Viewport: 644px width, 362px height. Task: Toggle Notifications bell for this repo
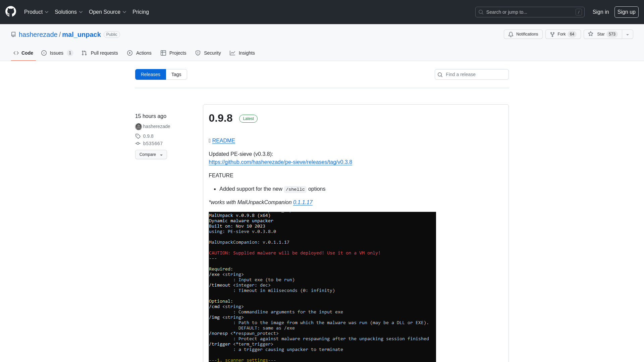[x=523, y=34]
